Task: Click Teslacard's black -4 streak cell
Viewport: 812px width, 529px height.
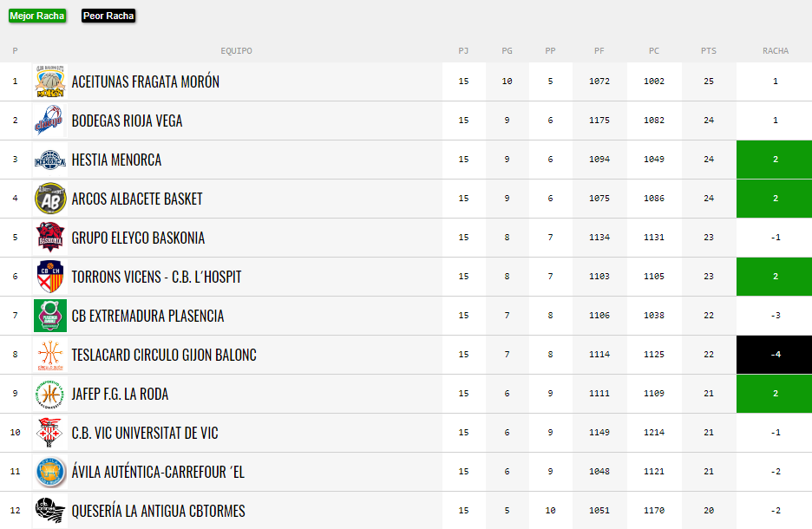Action: tap(774, 355)
